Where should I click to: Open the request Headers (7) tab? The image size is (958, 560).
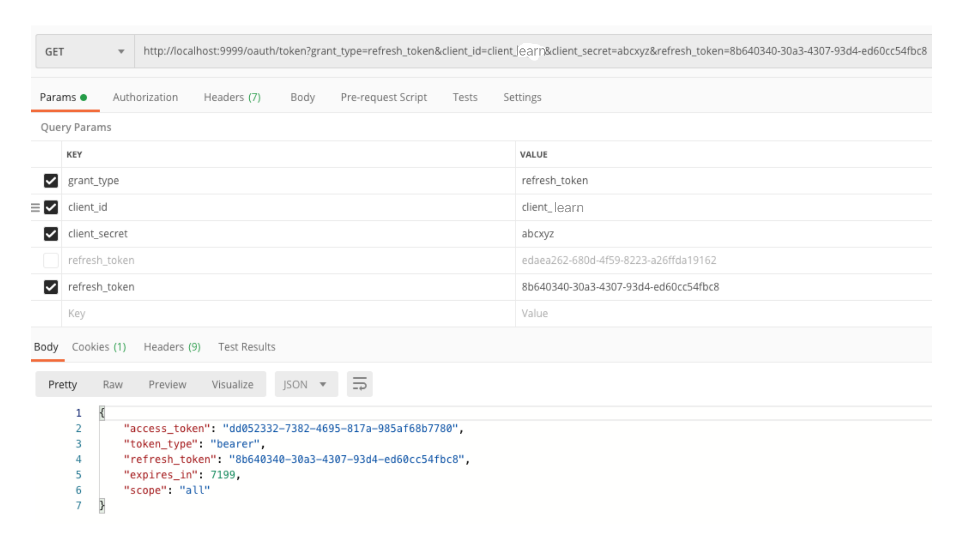pos(232,97)
